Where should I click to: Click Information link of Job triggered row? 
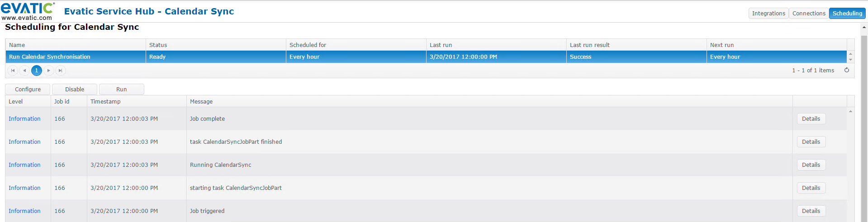coord(24,211)
